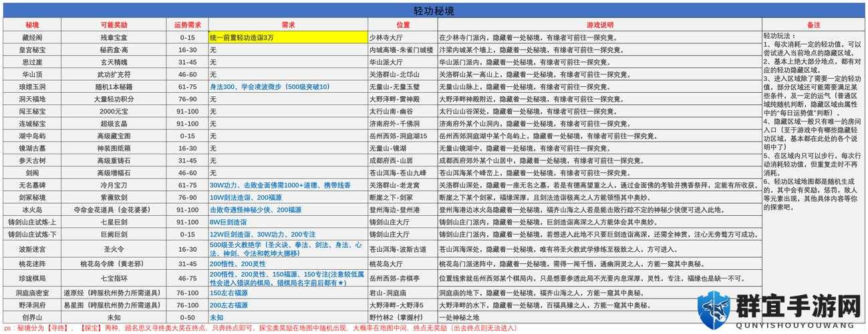Click the 残章宝盒 reward cell
Viewport: 868px width, 334px height.
(114, 37)
